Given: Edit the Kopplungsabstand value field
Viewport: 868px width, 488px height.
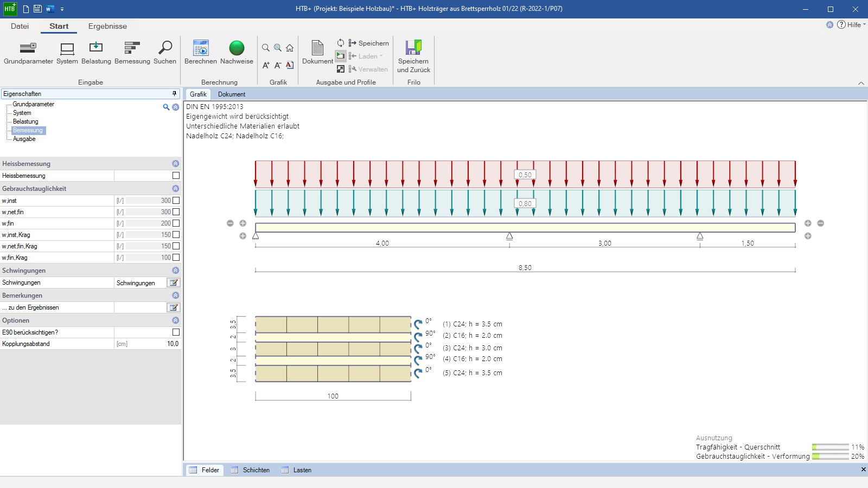Looking at the screenshot, I should pos(154,344).
